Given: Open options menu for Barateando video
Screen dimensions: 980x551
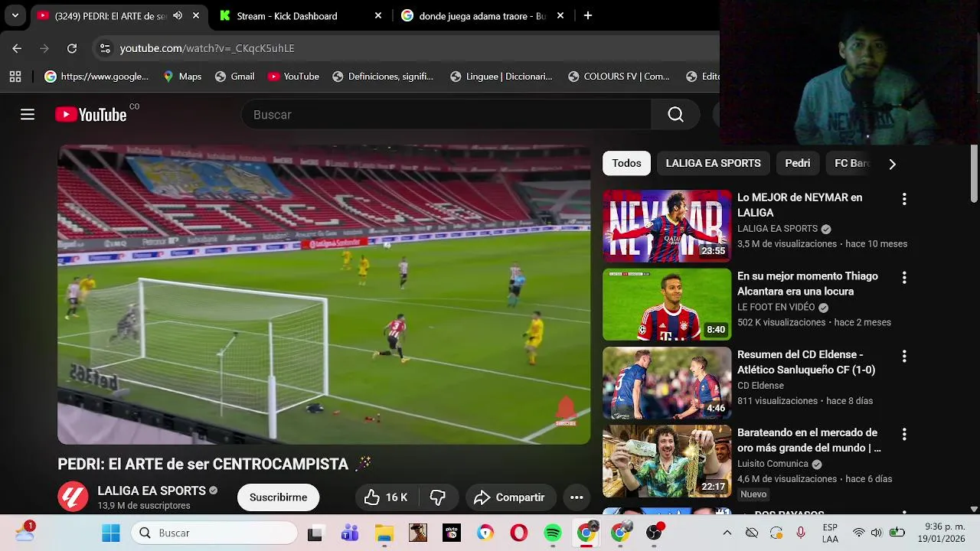Looking at the screenshot, I should (904, 434).
